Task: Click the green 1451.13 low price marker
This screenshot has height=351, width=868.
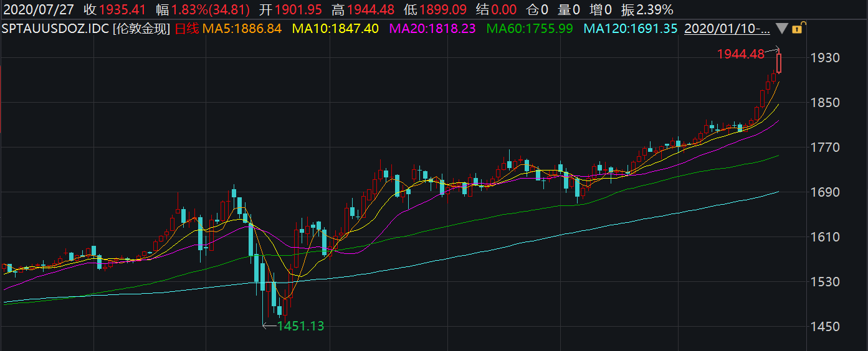Action: tap(300, 325)
